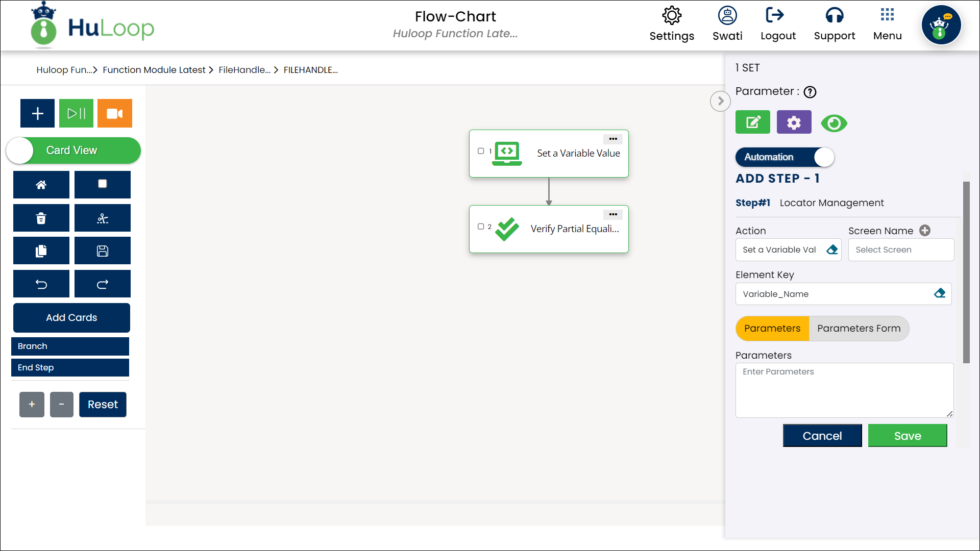
Task: Click the Parameter help question mark
Action: [x=810, y=92]
